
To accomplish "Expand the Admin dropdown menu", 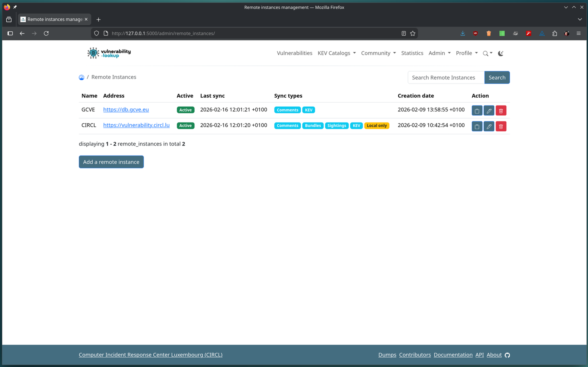I will pyautogui.click(x=439, y=53).
